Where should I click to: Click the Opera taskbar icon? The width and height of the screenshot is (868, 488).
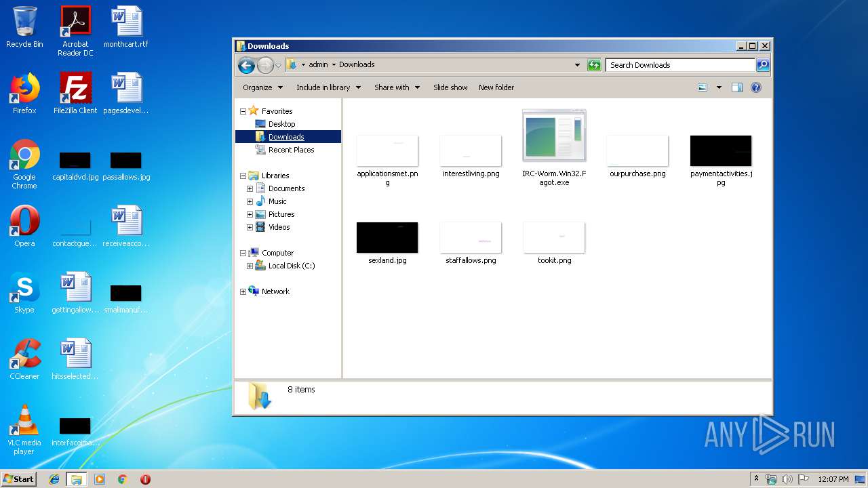pyautogui.click(x=145, y=479)
